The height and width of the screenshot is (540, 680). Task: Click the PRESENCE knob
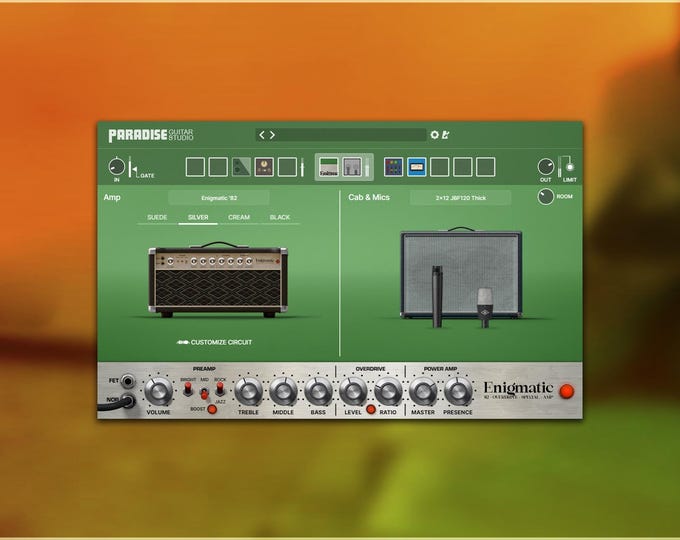(458, 391)
